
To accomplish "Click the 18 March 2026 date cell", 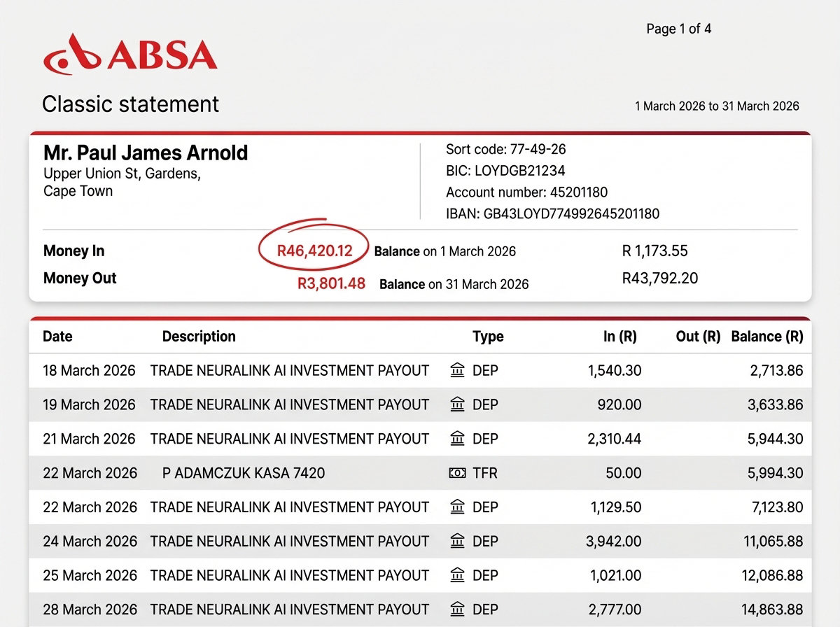I will pos(89,370).
